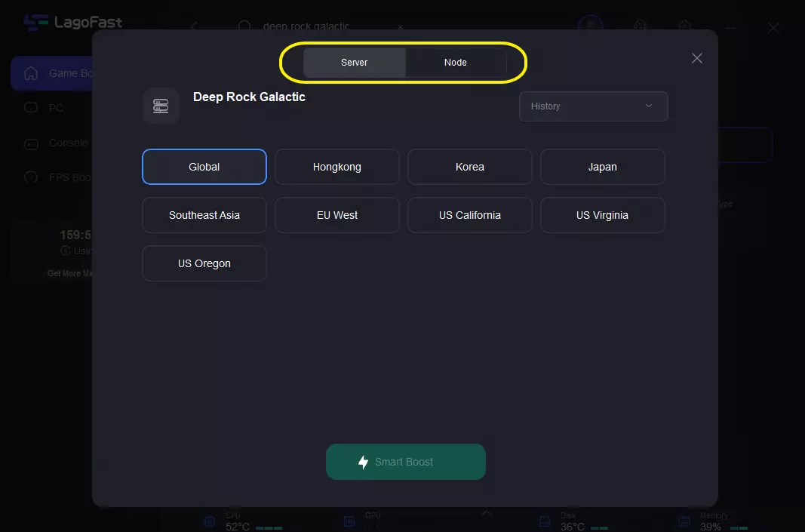
Task: Click the CPU temperature reading 52°C
Action: pos(237,527)
